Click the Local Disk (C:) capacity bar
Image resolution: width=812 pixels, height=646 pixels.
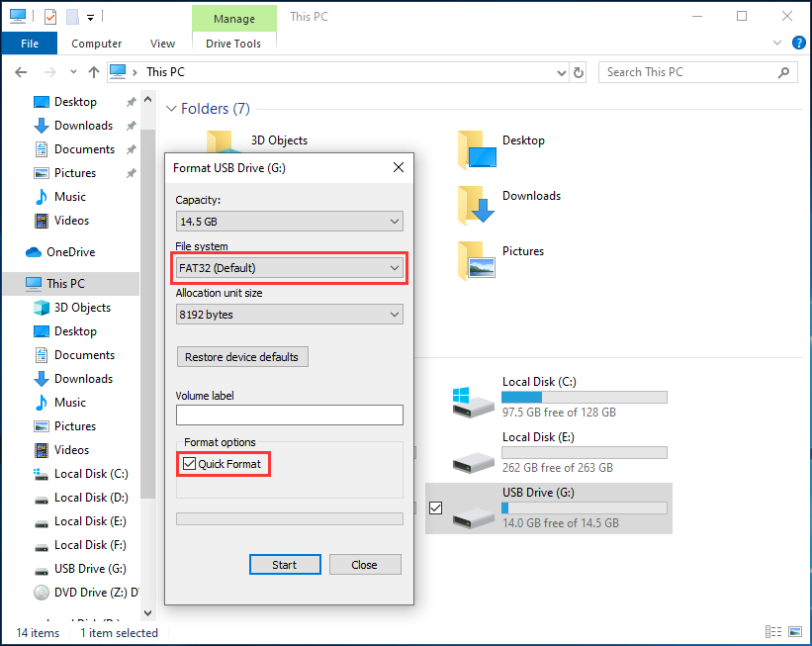click(x=584, y=397)
